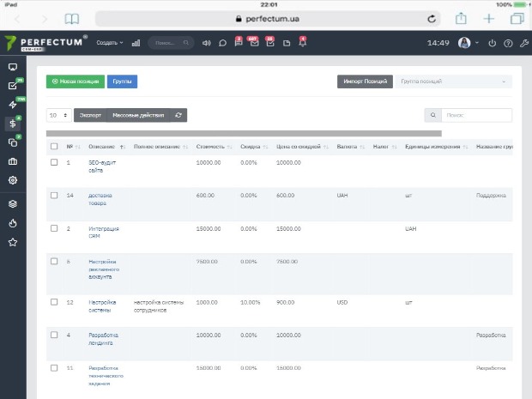This screenshot has height=399, width=532.
Task: Open the dollar sign sales sidebar icon
Action: tap(13, 124)
